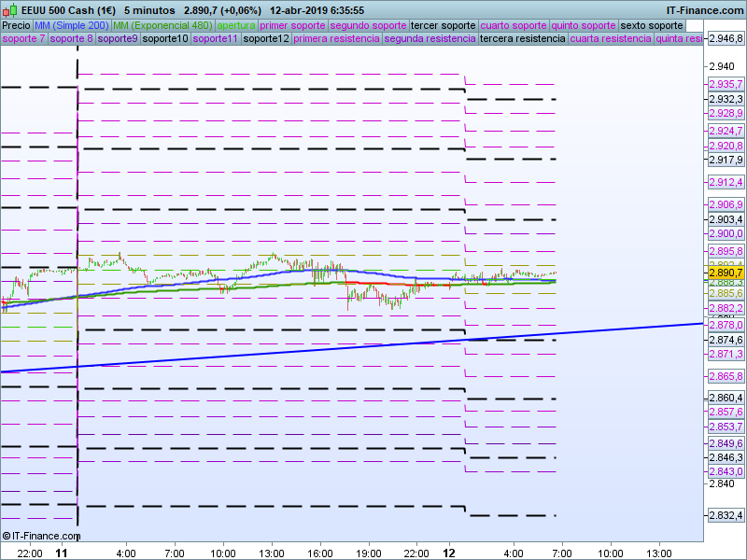Click the apertura indicator label
Viewport: 747px width, 560px height.
pos(236,25)
